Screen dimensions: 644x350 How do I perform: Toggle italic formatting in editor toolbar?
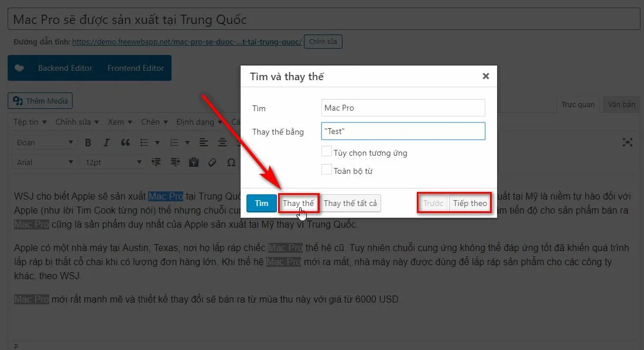[107, 143]
